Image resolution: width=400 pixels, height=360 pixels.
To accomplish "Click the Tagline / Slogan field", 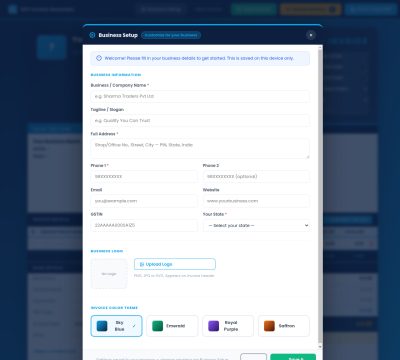I will click(200, 121).
